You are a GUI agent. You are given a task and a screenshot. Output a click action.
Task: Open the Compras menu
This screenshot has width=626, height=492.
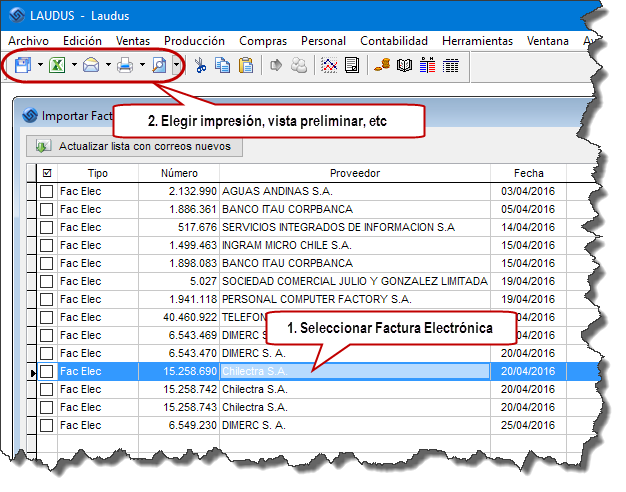point(263,41)
